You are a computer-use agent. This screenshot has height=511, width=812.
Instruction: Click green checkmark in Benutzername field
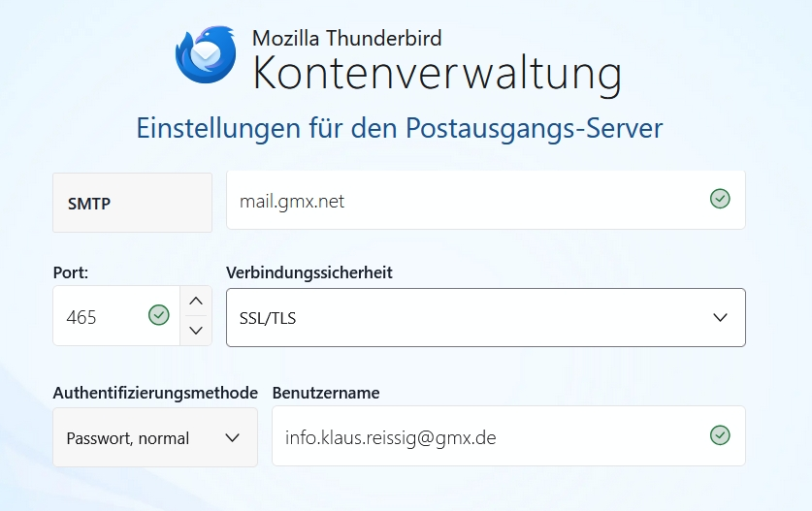[720, 435]
